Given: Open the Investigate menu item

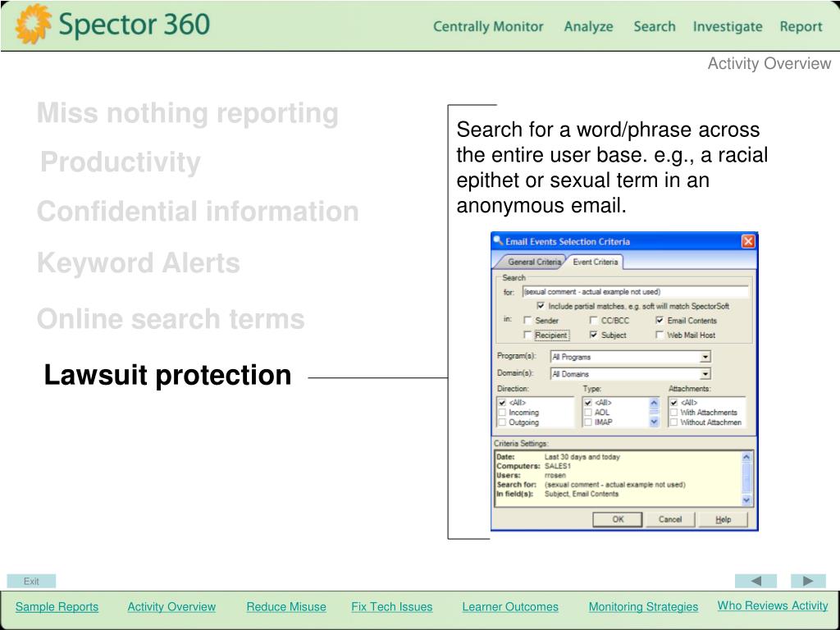Looking at the screenshot, I should pyautogui.click(x=728, y=27).
